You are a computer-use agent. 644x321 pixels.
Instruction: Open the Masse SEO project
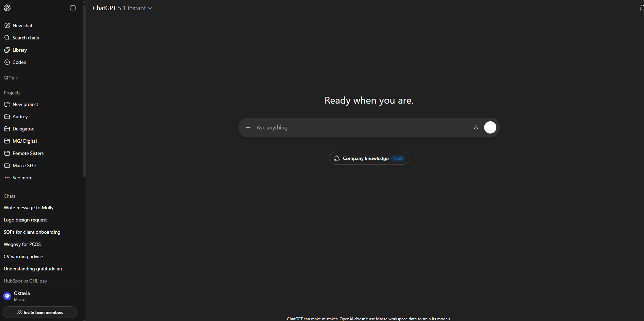pyautogui.click(x=41, y=165)
